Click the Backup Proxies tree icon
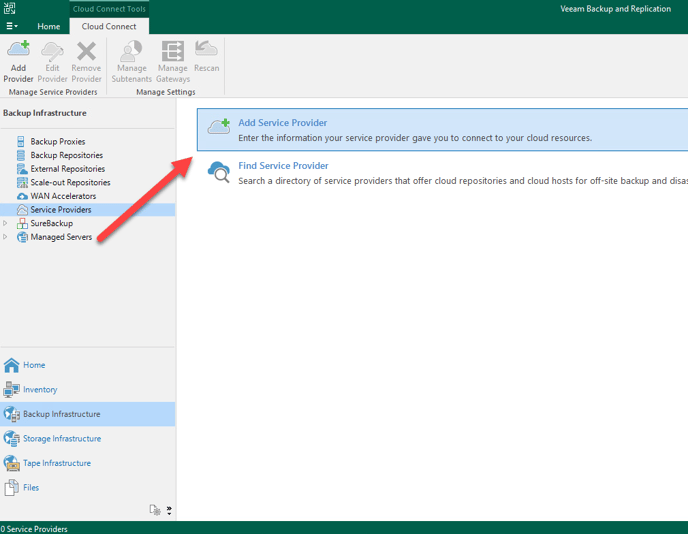This screenshot has height=534, width=688. [21, 141]
